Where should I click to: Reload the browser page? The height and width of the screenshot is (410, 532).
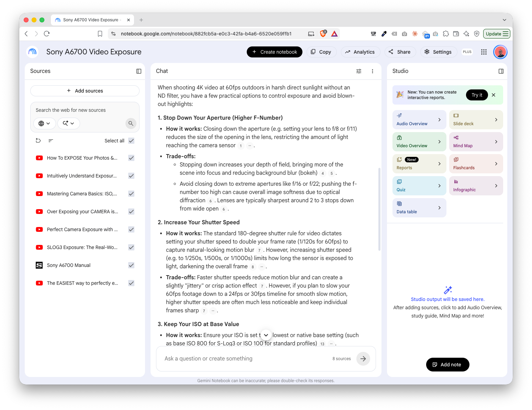pos(47,34)
